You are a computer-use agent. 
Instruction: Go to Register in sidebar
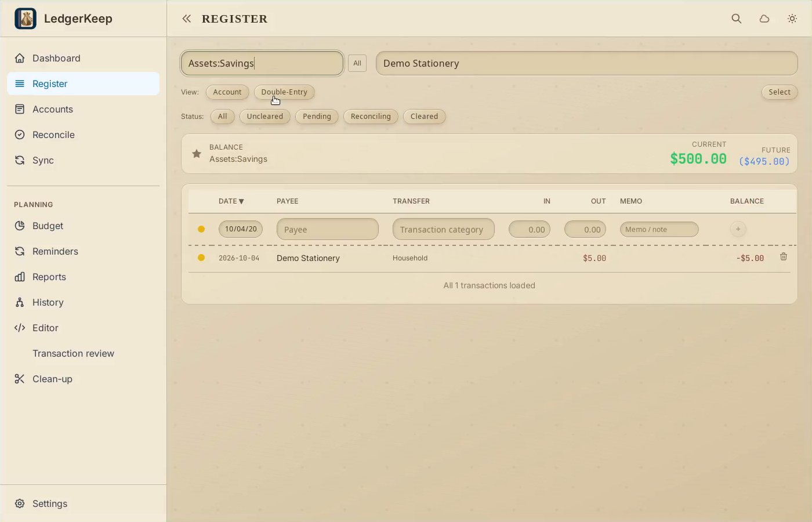[x=83, y=84]
